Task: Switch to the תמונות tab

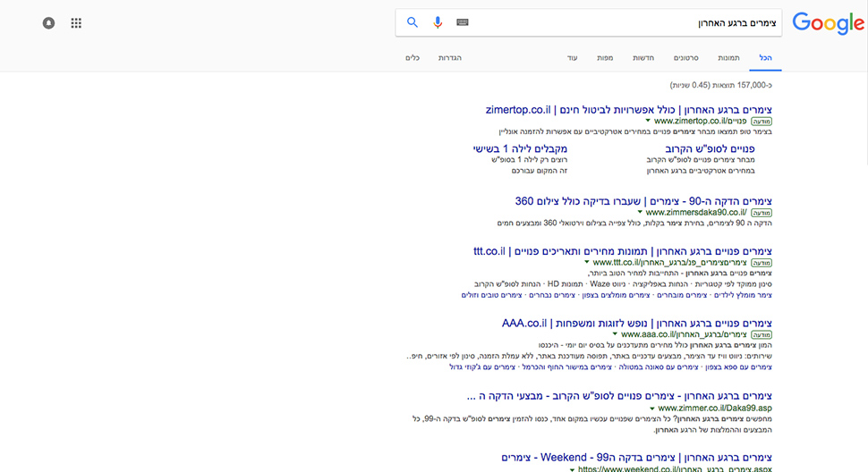Action: point(728,58)
